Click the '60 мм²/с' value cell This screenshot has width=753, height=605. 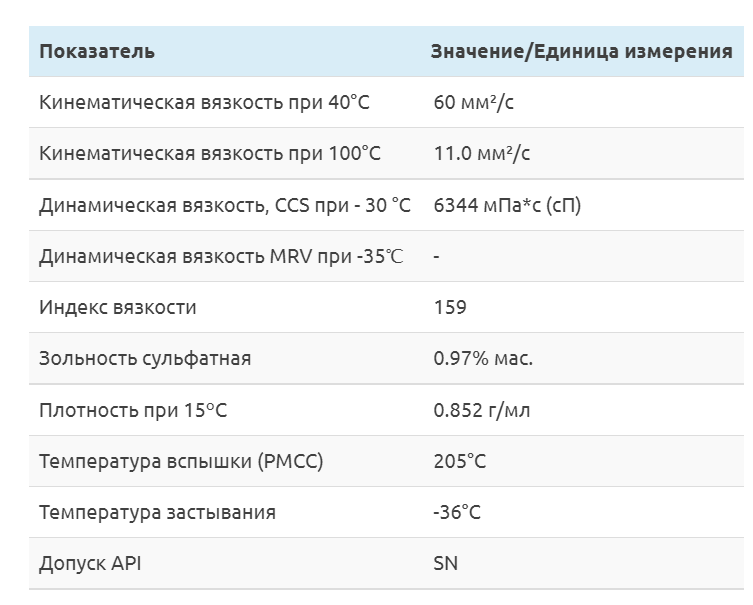click(473, 103)
